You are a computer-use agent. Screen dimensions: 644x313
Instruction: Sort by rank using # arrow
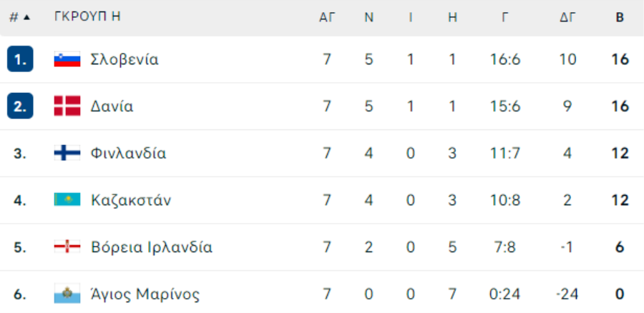pyautogui.click(x=20, y=18)
